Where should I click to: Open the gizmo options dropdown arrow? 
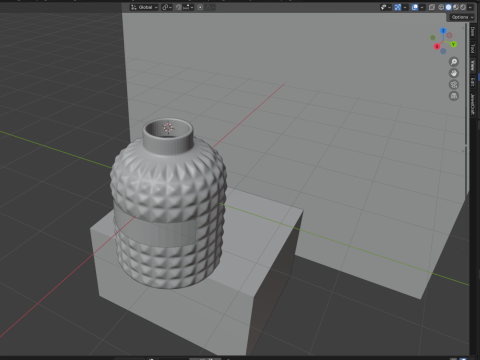405,7
